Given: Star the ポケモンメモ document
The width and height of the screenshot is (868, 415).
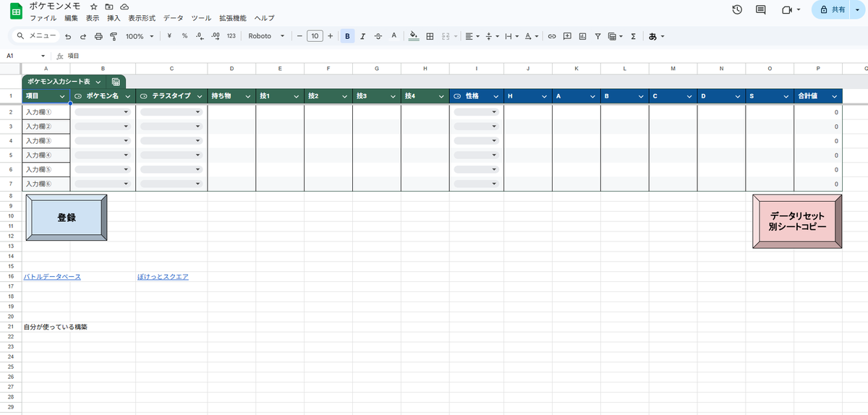Looking at the screenshot, I should 94,7.
